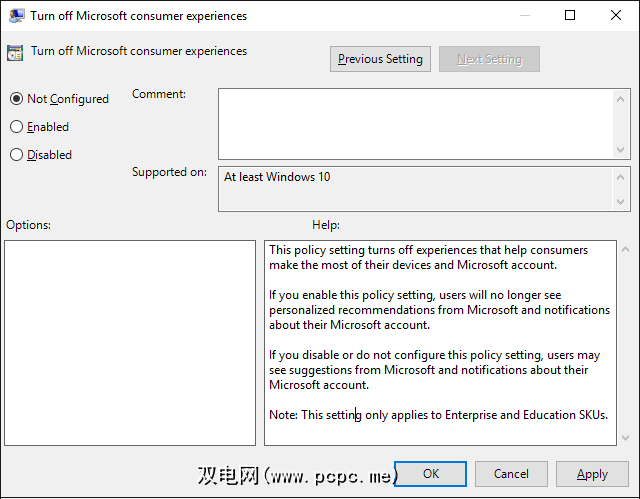640x499 pixels.
Task: Select the Not Configured radio button
Action: pos(16,99)
